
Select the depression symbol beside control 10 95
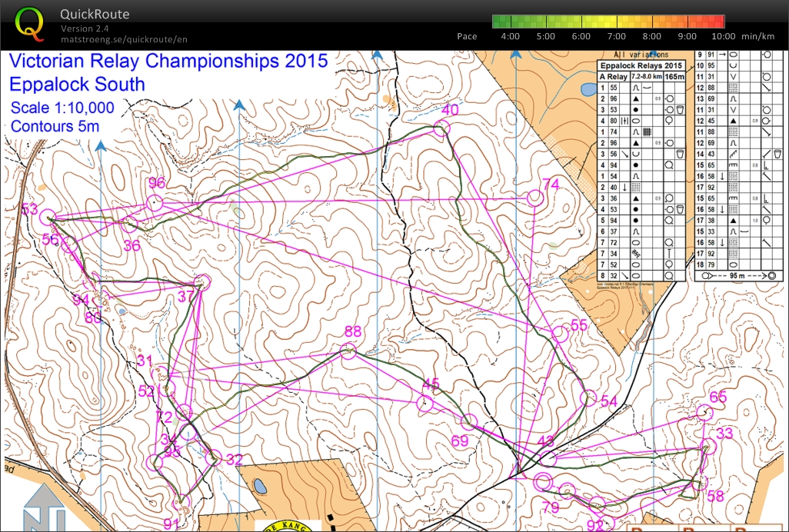(x=732, y=66)
